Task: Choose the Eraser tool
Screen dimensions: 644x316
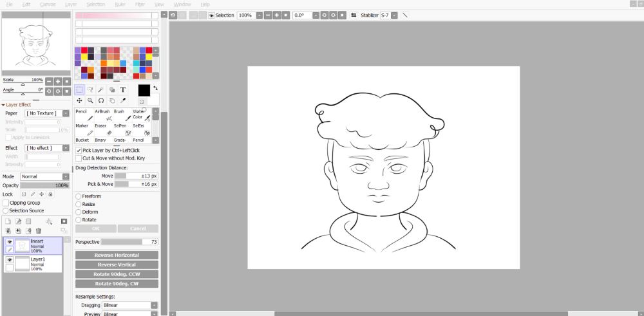Action: 103,130
